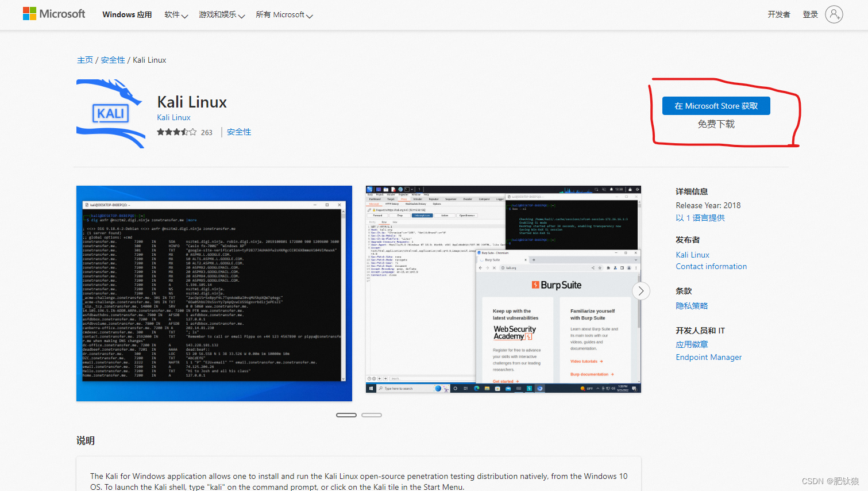Open the 开发者 header link

[x=779, y=14]
